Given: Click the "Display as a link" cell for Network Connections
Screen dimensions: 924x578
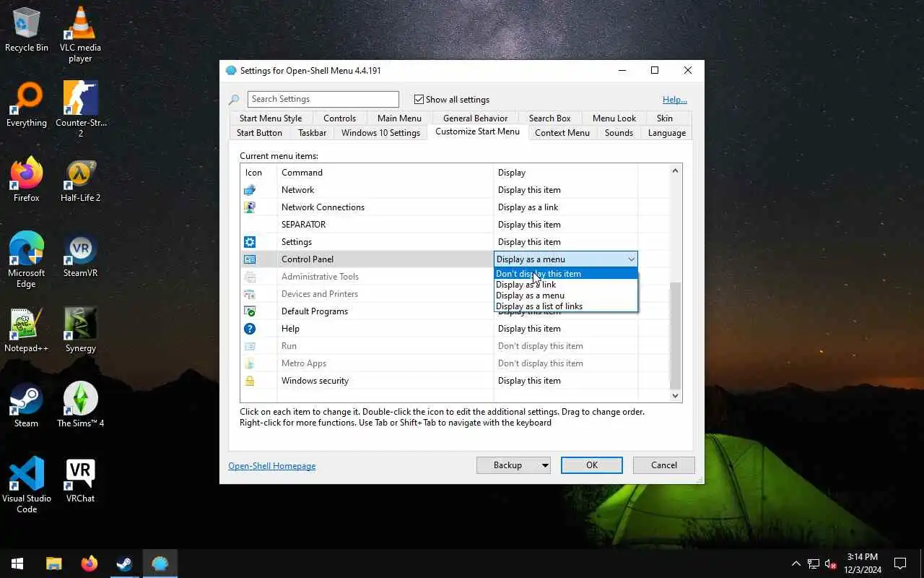Looking at the screenshot, I should [x=565, y=207].
